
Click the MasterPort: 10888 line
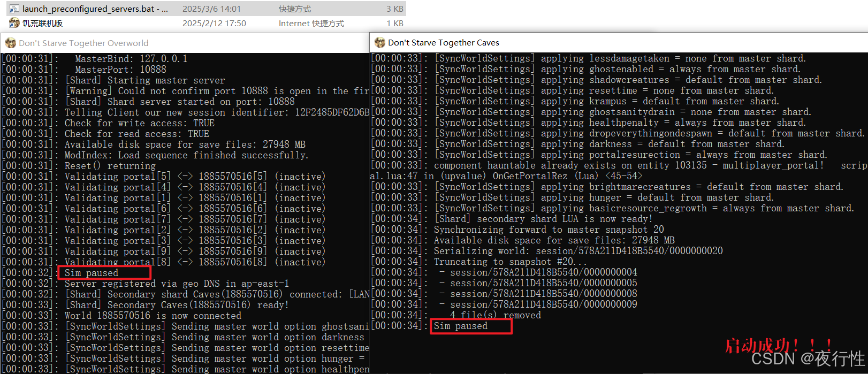tap(84, 70)
